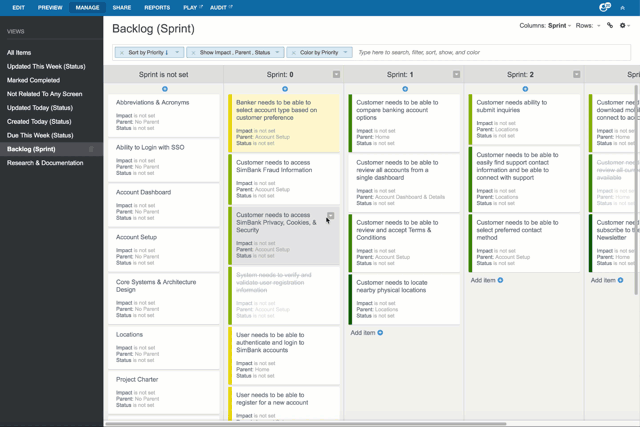Open review and accept Terms & Conditions card
The width and height of the screenshot is (640, 427).
click(x=404, y=243)
